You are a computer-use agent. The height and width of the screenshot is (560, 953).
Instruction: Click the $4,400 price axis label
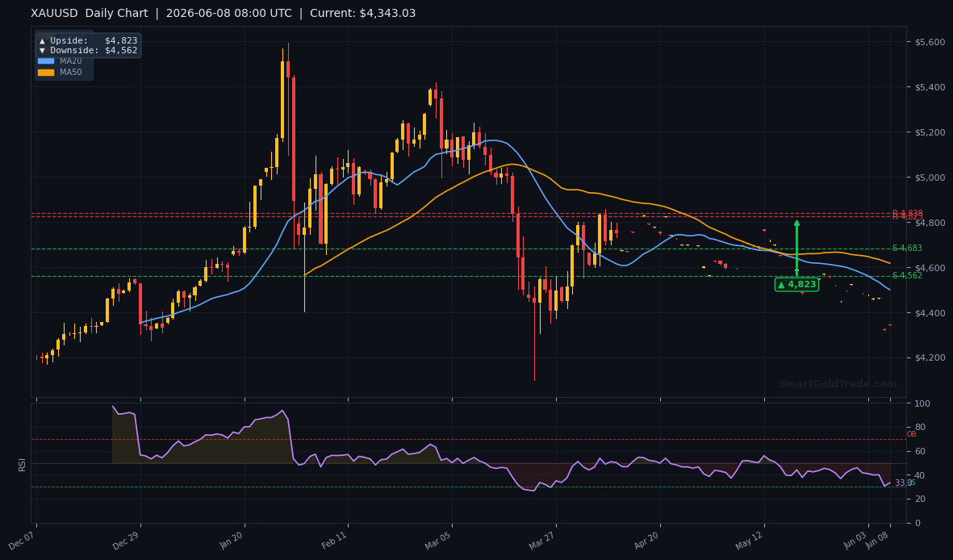(x=930, y=313)
